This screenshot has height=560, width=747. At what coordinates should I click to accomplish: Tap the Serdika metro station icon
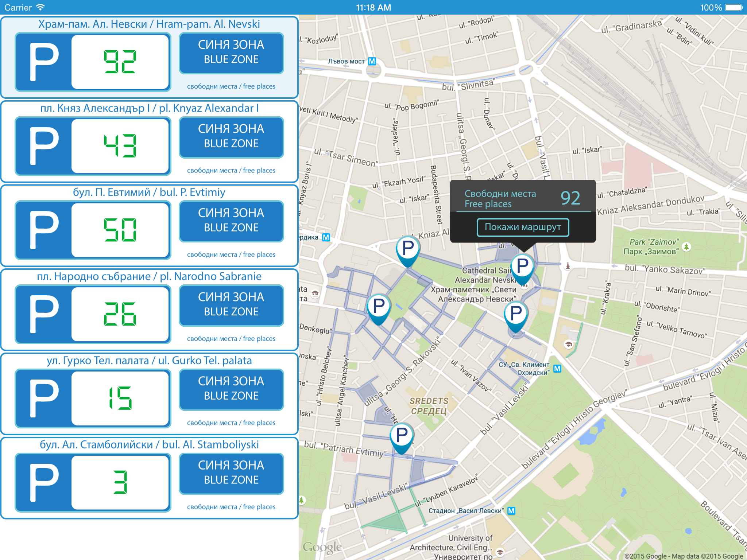326,237
